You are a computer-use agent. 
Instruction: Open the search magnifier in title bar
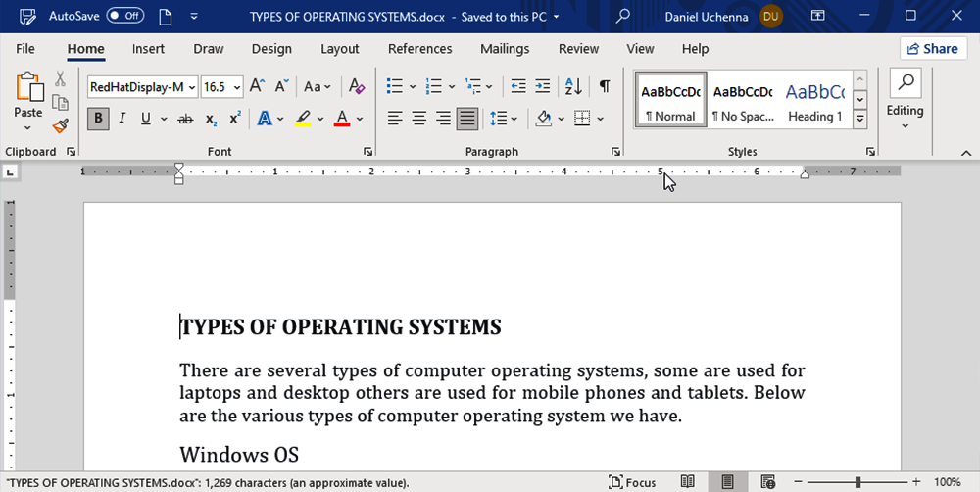tap(622, 17)
